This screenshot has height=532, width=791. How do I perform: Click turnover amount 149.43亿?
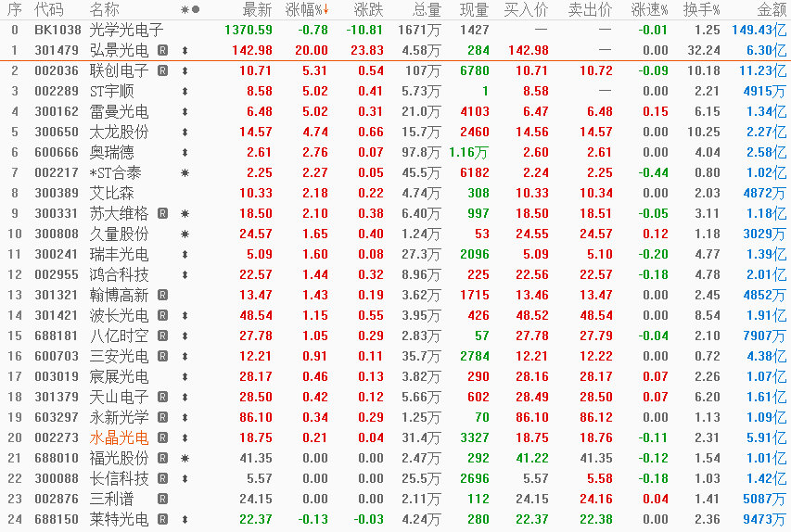coord(759,31)
